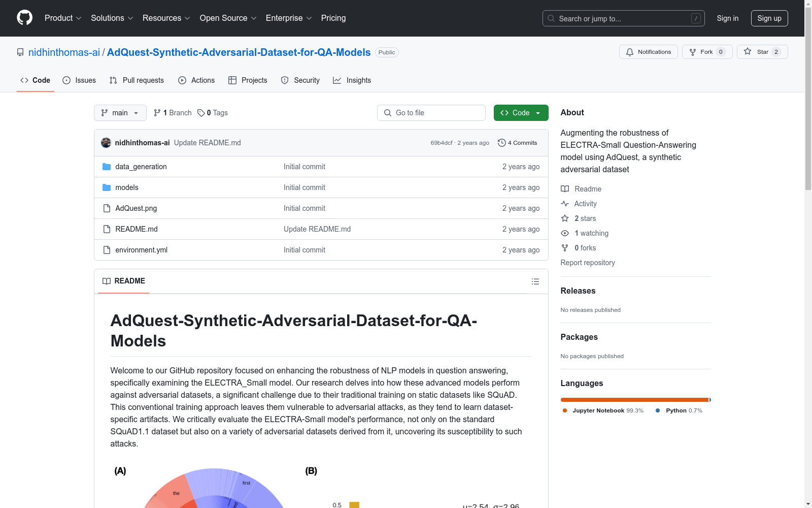Click the book icon on README tab
This screenshot has height=508, width=812.
click(107, 281)
